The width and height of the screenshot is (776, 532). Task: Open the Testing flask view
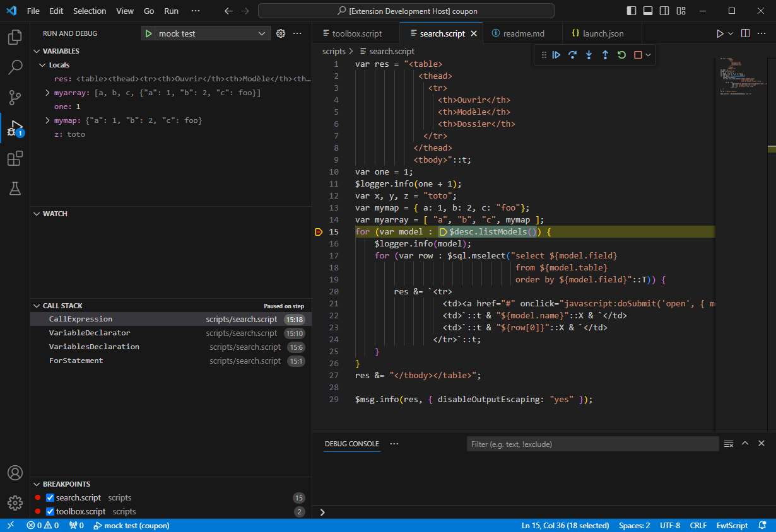click(x=15, y=188)
